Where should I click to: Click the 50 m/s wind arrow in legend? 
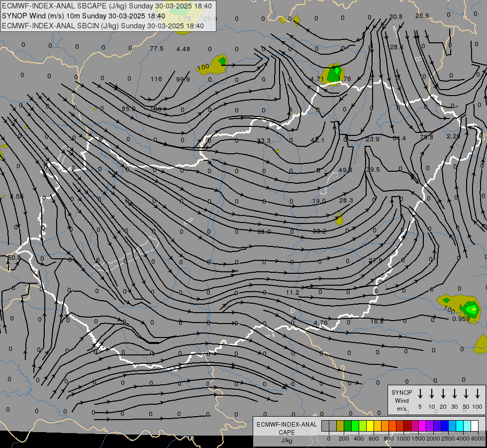[466, 394]
